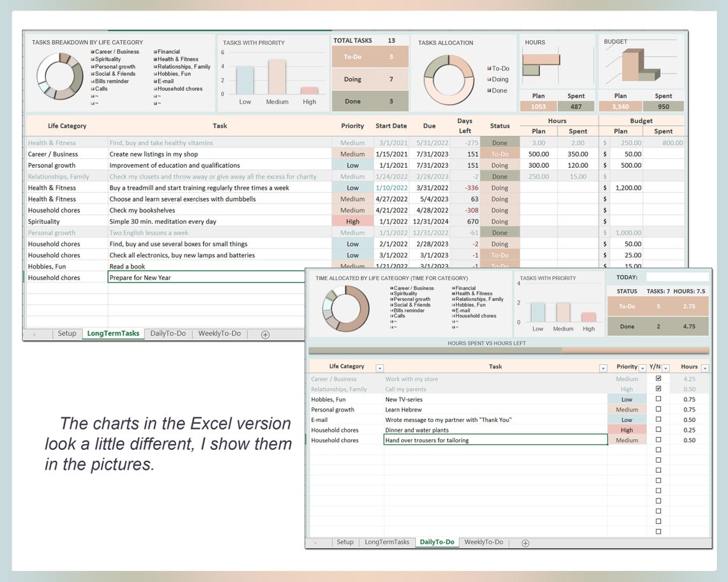Check the Y/N box for Dinner and water plants
This screenshot has height=582, width=728.
pos(658,429)
